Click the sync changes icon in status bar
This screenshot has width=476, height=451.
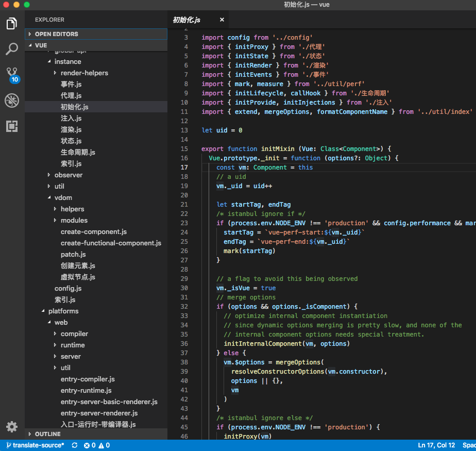point(74,445)
